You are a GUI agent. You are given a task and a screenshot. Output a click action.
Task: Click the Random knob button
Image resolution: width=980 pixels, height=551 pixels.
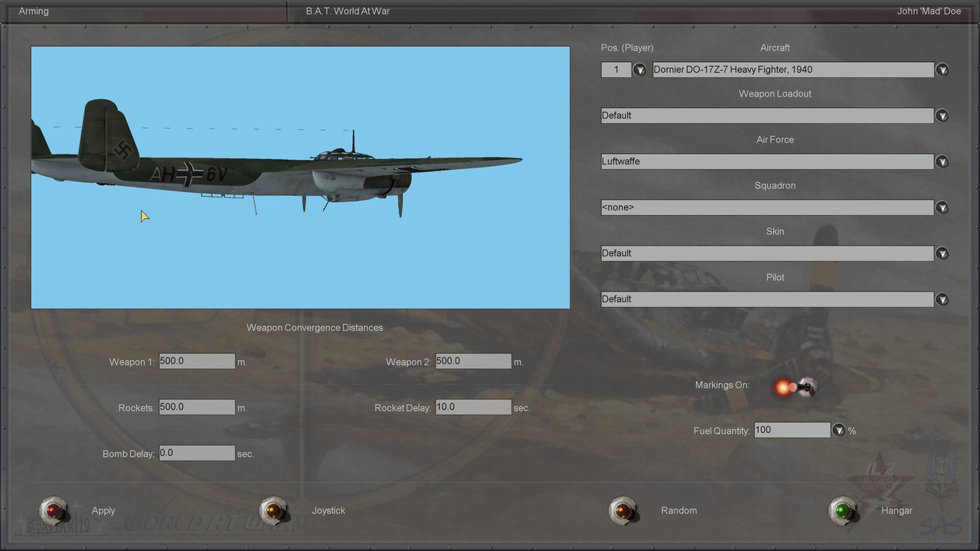pos(623,510)
